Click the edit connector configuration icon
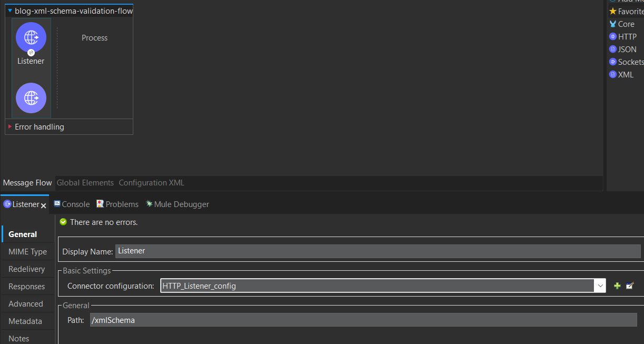Screen dimensions: 644x344 coord(630,286)
